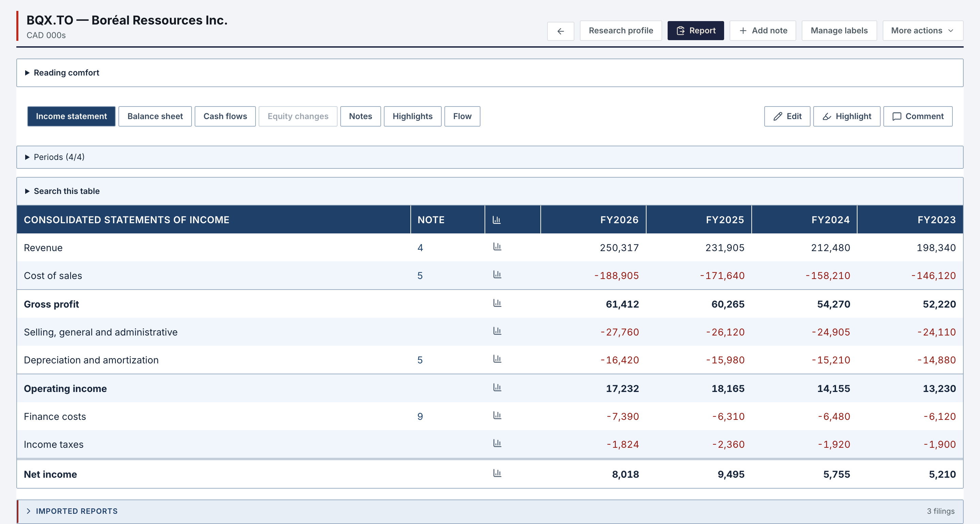Open note 4 link on Revenue row
Screen dimensions: 980x524
[420, 248]
